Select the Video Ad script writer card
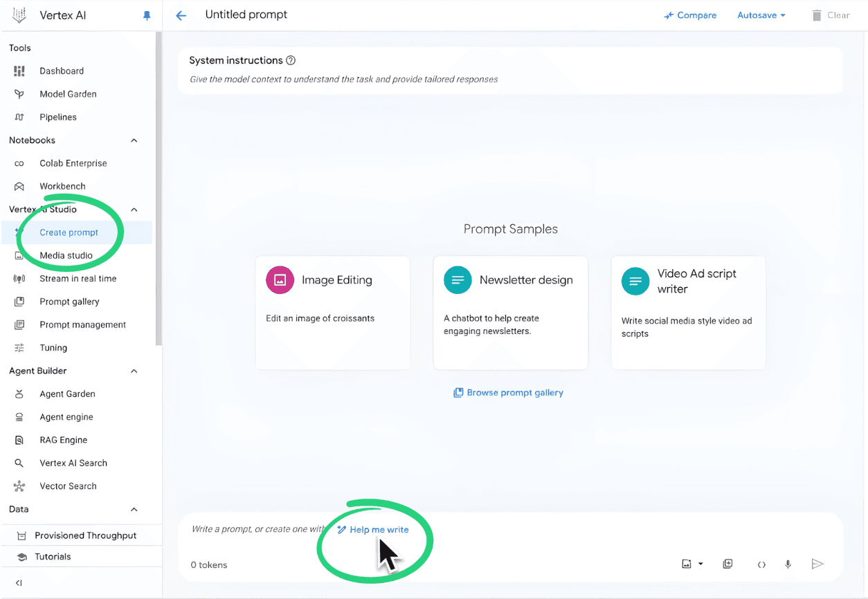 point(689,313)
